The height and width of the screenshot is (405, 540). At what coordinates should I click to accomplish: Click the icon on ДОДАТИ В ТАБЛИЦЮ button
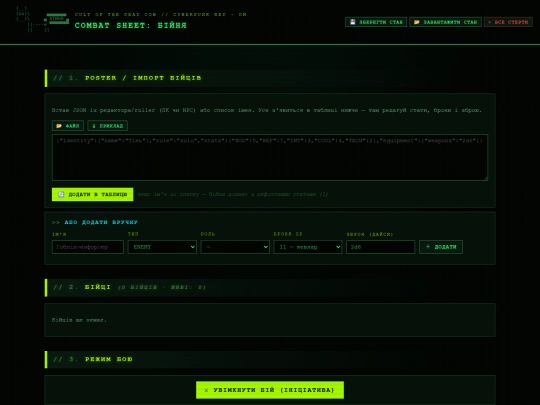point(61,194)
